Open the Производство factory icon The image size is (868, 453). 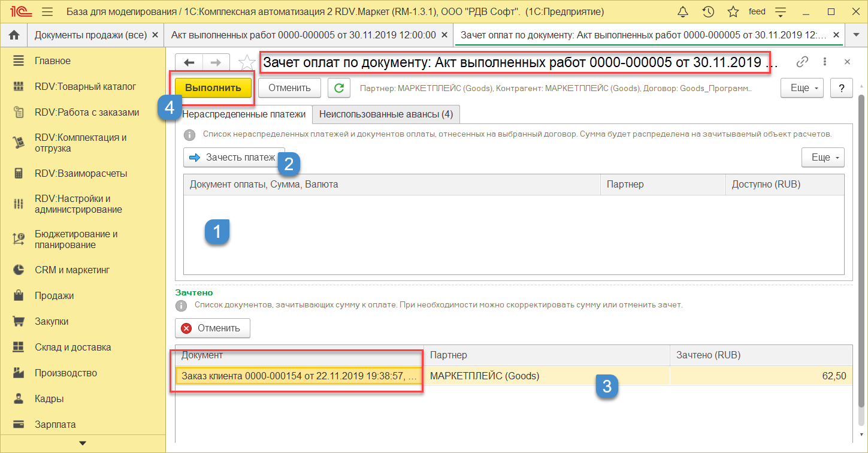(19, 373)
